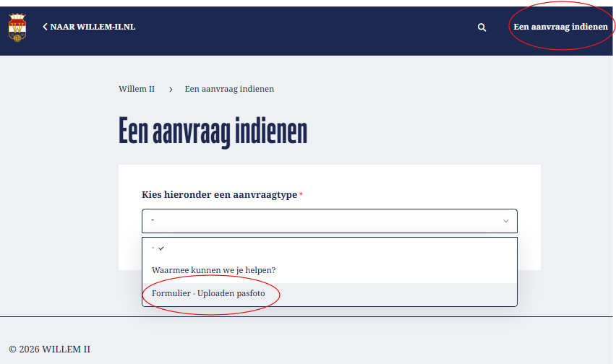Click the © 2026 WILLEM II footer text
Viewport: 616px width, 364px height.
tap(49, 349)
